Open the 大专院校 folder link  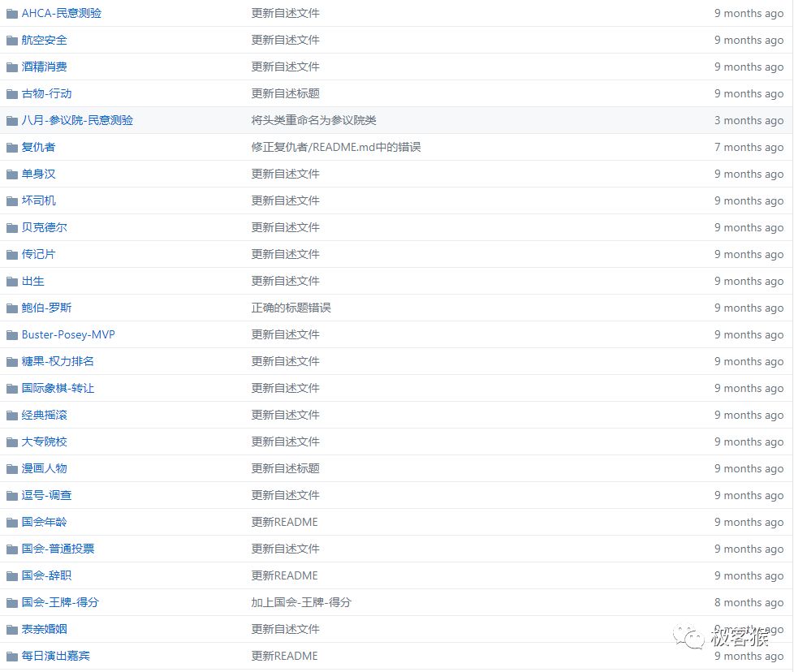coord(44,442)
